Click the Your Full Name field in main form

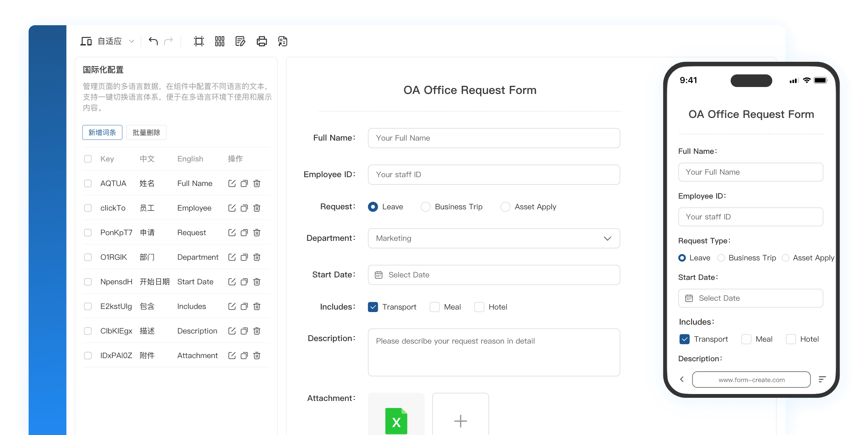494,138
